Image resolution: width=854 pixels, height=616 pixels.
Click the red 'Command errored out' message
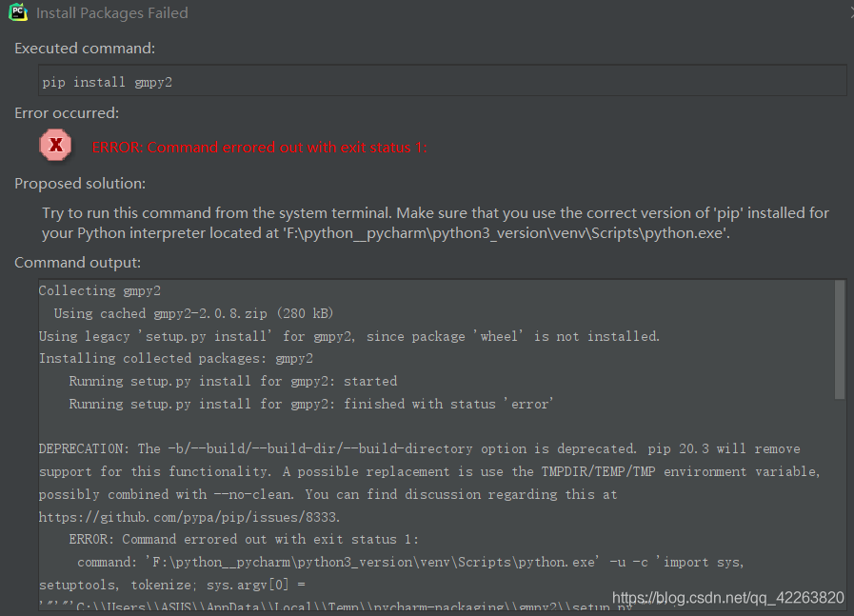pyautogui.click(x=259, y=147)
